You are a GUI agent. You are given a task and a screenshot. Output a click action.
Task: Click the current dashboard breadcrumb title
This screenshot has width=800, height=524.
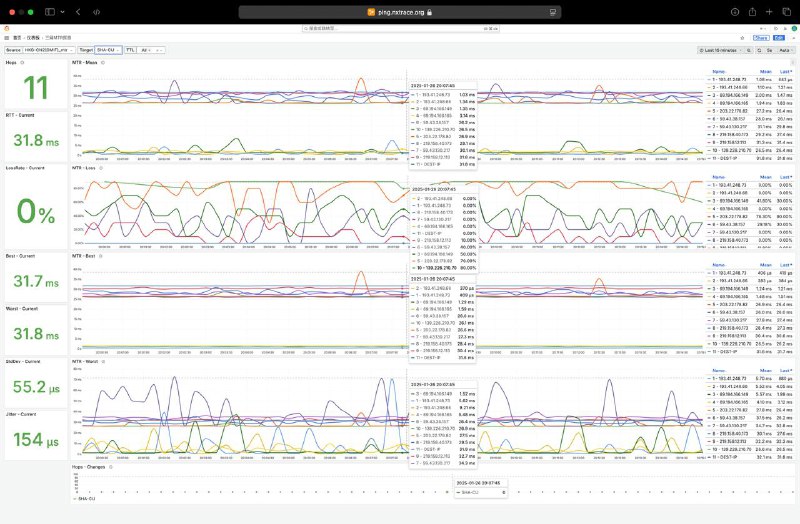coord(58,38)
